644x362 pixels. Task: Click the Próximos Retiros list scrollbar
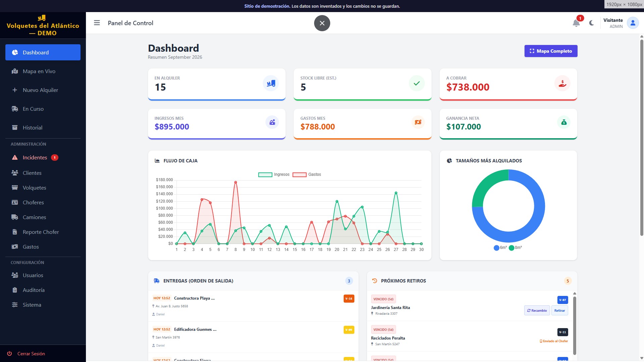[575, 325]
